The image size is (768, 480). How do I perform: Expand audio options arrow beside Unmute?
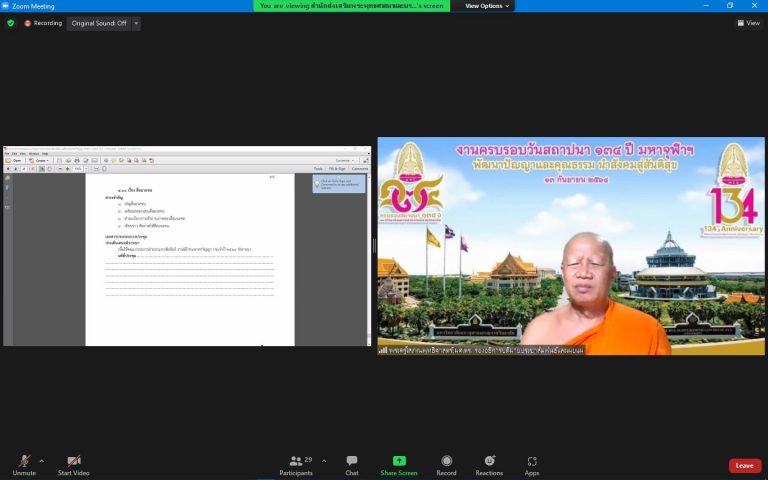pos(42,461)
